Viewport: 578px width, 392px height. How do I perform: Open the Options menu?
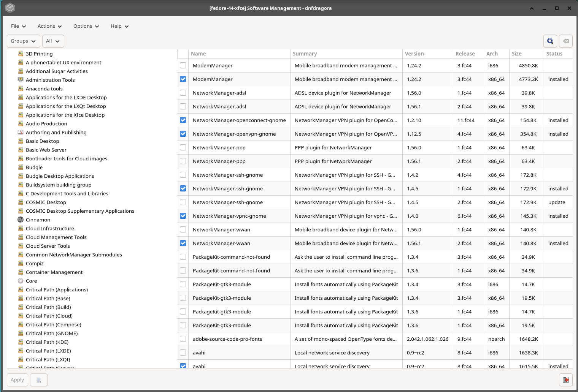pyautogui.click(x=86, y=26)
